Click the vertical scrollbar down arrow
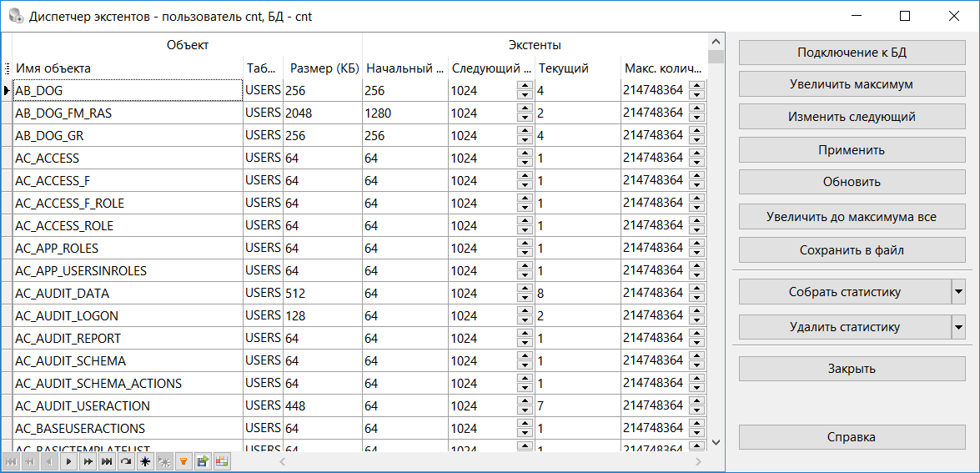Viewport: 980px width, 473px height. click(x=716, y=441)
